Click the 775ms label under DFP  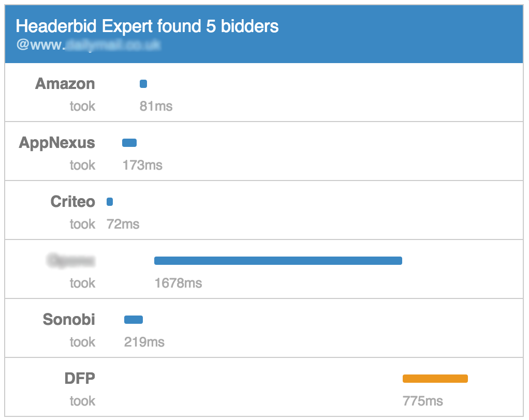(x=423, y=401)
